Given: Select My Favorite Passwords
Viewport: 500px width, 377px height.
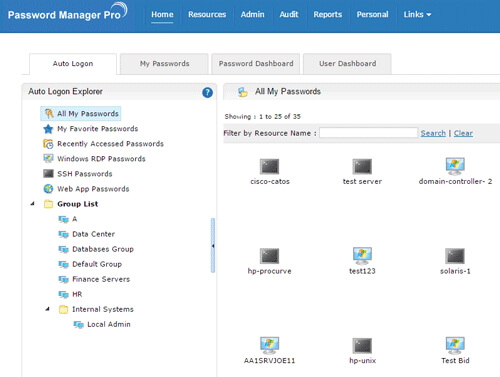Looking at the screenshot, I should 97,129.
